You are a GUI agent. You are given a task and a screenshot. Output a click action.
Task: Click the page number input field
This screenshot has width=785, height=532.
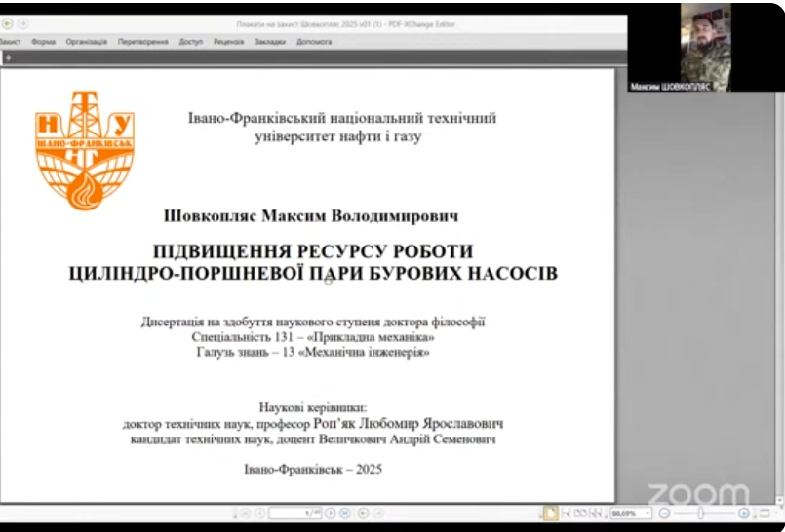click(x=295, y=513)
